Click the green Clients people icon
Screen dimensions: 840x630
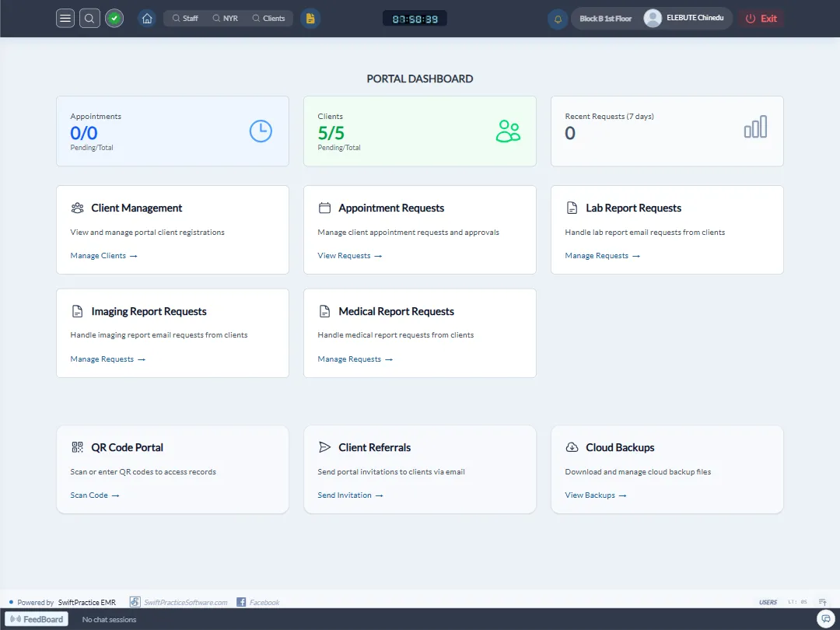(x=508, y=131)
